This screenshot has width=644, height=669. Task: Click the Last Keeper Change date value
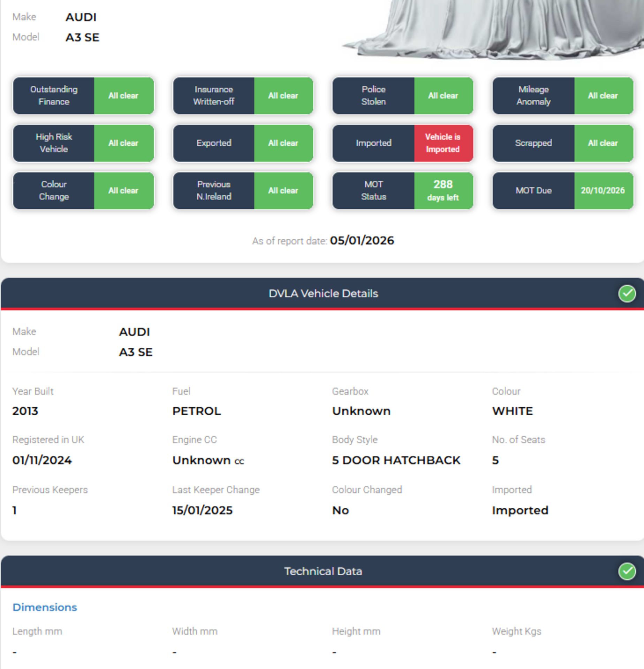[202, 510]
